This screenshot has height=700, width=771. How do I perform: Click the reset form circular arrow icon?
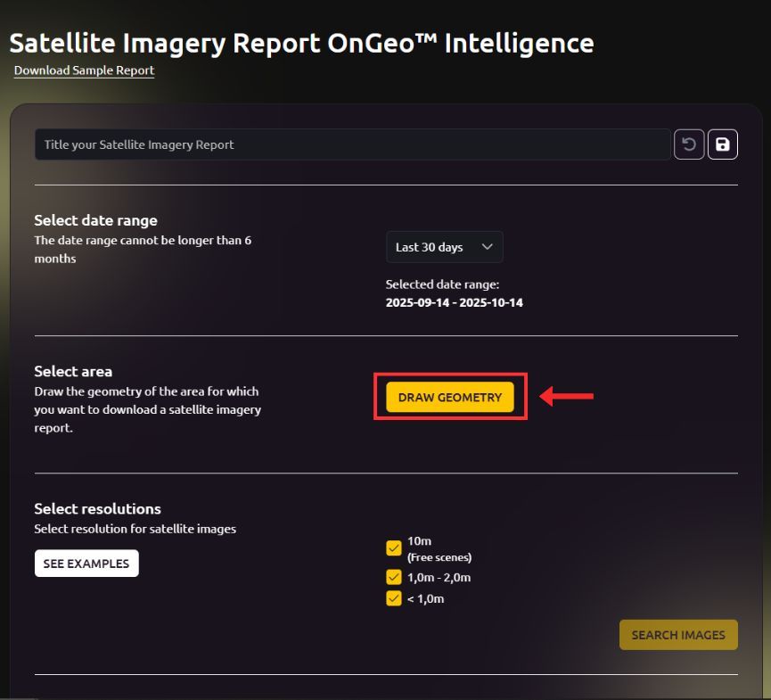click(x=689, y=144)
